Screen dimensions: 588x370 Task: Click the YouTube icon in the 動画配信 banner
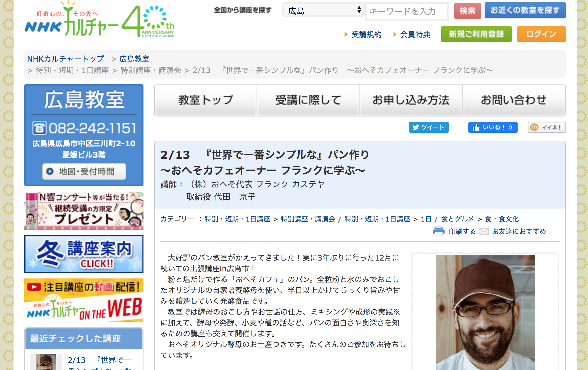click(34, 287)
